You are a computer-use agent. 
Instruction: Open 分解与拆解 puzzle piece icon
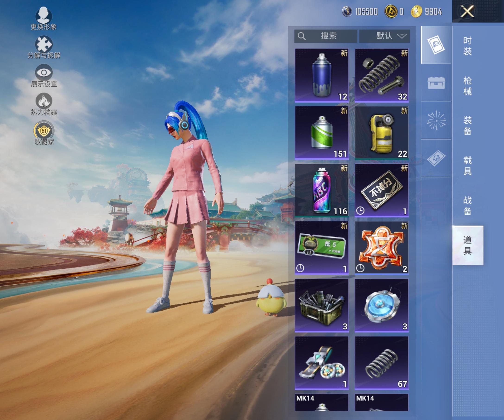(x=44, y=44)
